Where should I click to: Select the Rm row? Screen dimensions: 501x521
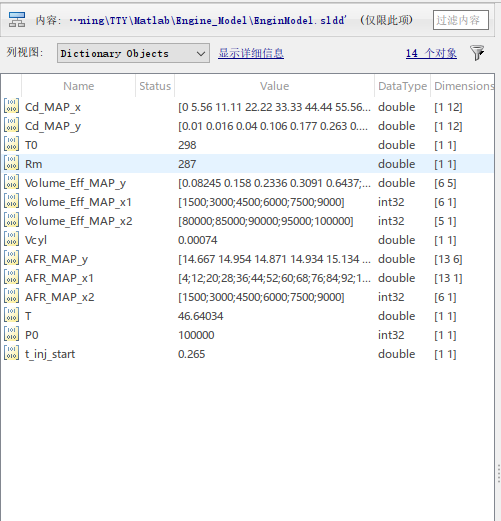(247, 164)
